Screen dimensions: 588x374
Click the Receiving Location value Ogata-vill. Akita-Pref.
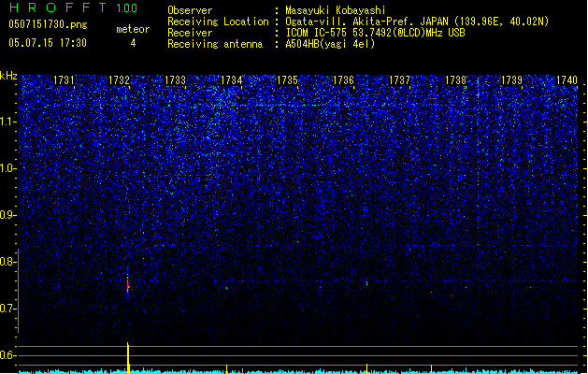(x=350, y=22)
